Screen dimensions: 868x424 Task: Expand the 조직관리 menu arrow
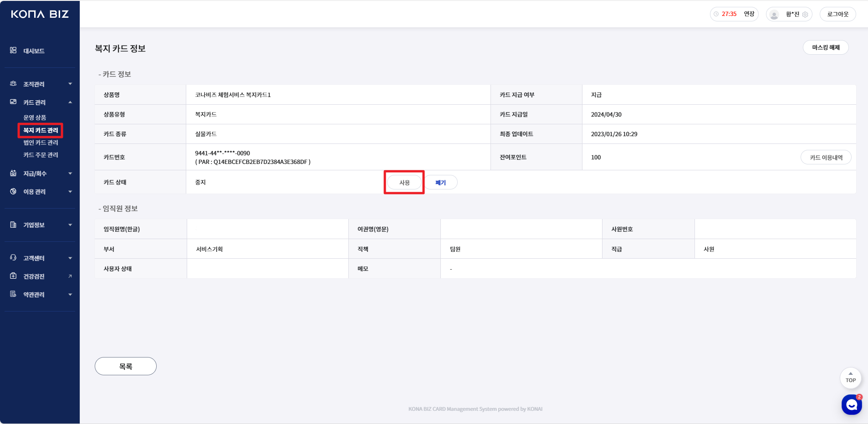pos(70,84)
